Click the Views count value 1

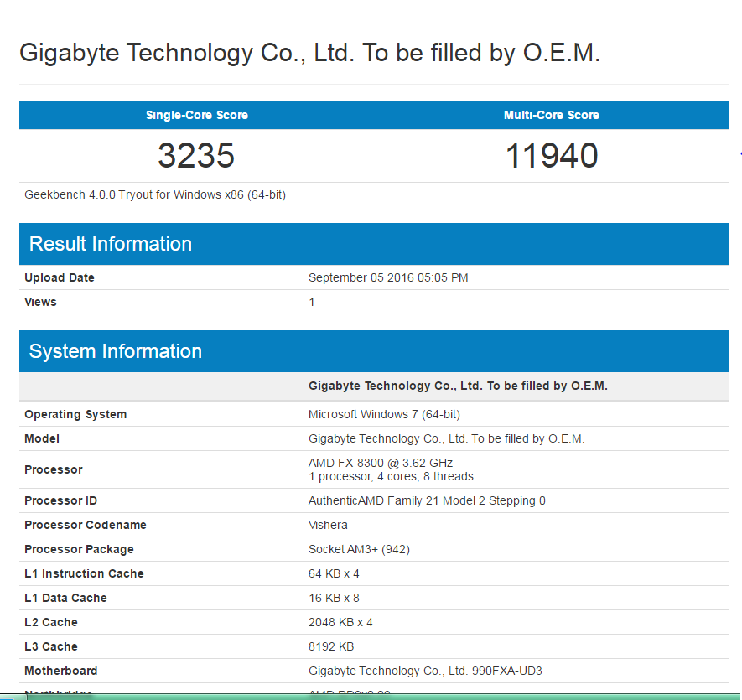311,302
